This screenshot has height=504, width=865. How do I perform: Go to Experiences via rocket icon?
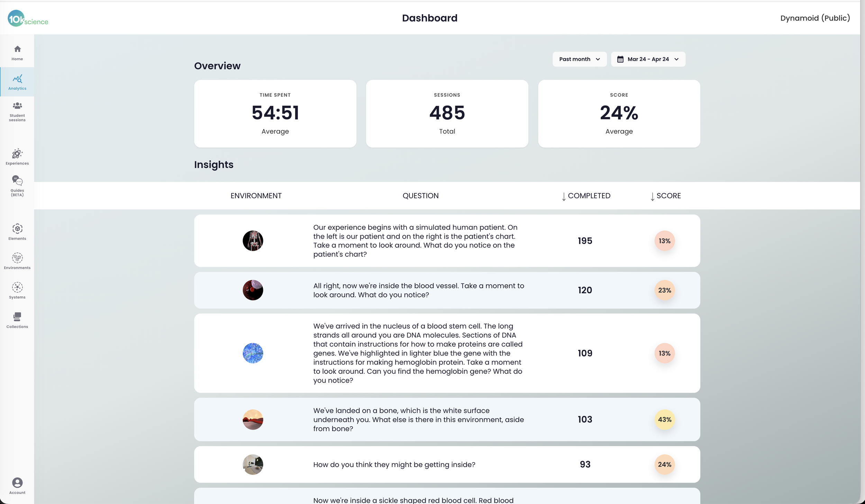click(x=17, y=157)
